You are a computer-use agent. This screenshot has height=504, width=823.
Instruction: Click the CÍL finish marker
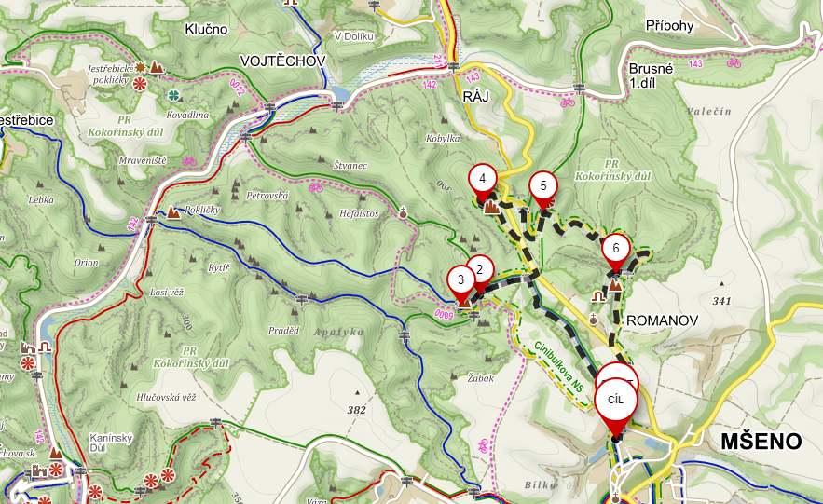[616, 401]
